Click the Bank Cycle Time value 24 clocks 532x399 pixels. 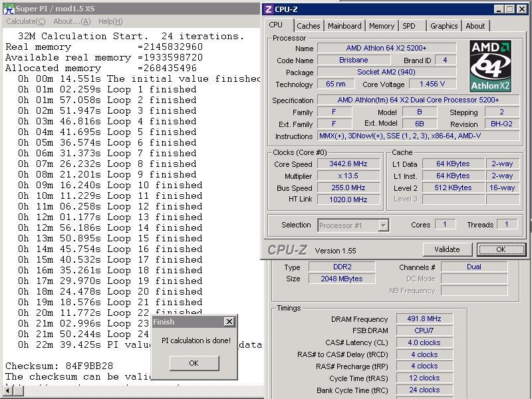(x=424, y=390)
